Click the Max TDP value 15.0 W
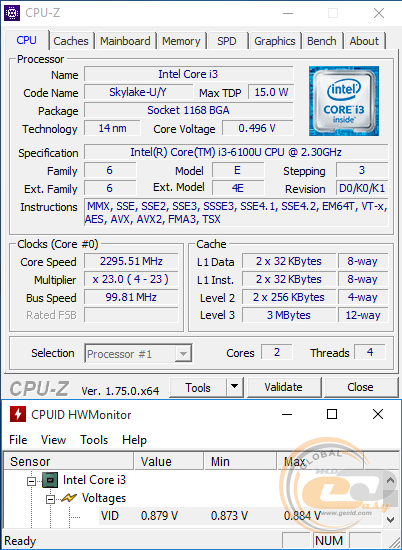Viewport: 402px width, 550px height. pos(271,92)
